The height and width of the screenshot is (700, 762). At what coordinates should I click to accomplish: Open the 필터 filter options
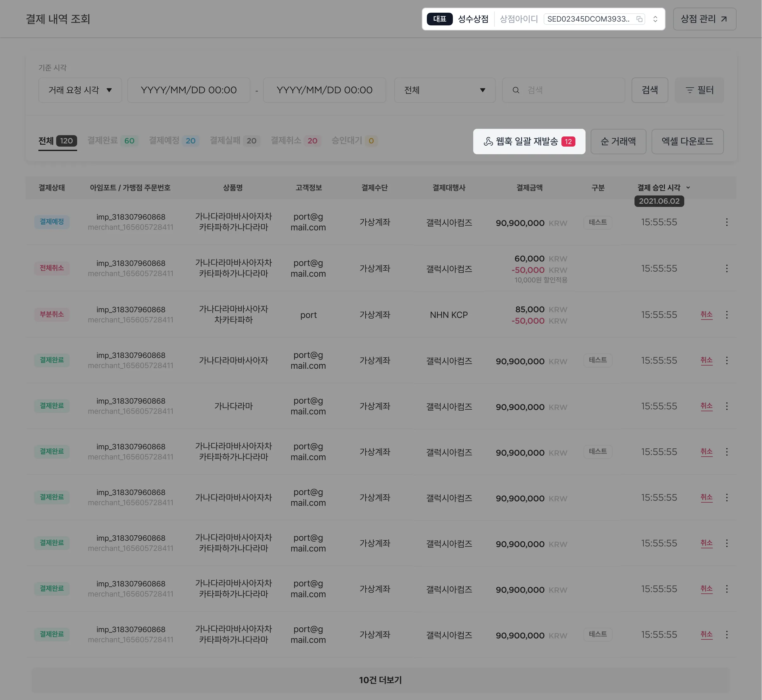pos(699,90)
